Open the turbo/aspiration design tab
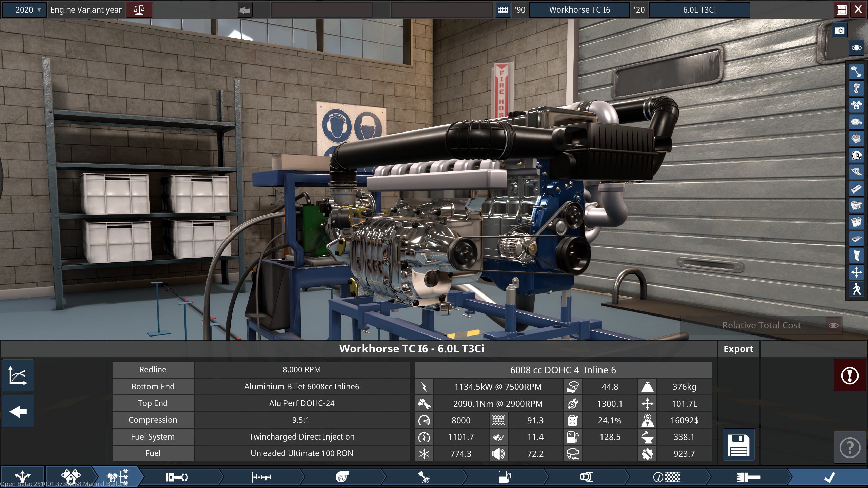The image size is (868, 488). (342, 477)
